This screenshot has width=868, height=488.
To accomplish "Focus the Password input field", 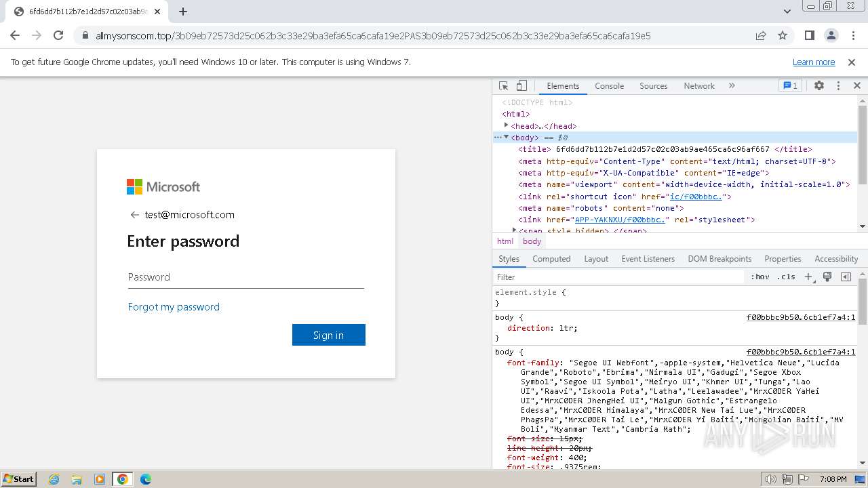I will coord(245,277).
